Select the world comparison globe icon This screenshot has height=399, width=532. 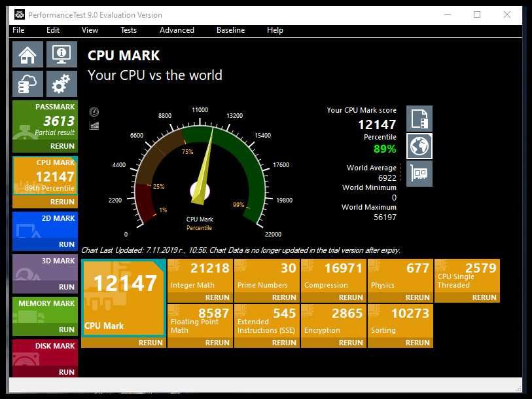(x=419, y=146)
